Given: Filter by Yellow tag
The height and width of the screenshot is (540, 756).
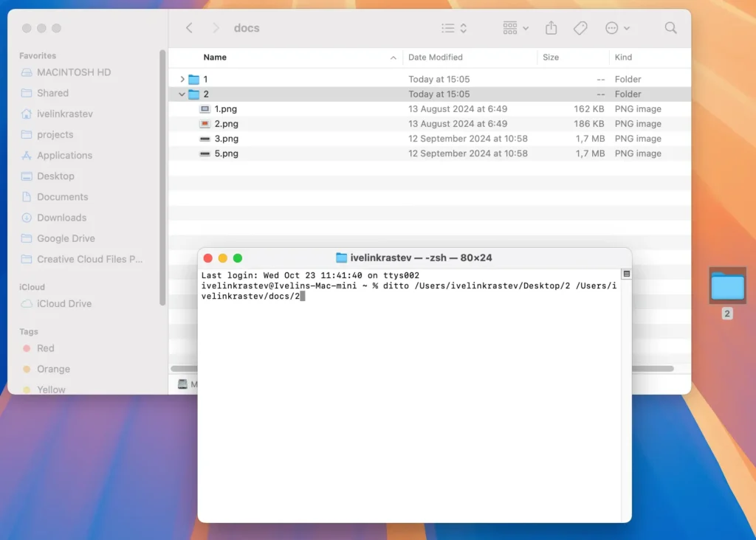Looking at the screenshot, I should [x=51, y=390].
